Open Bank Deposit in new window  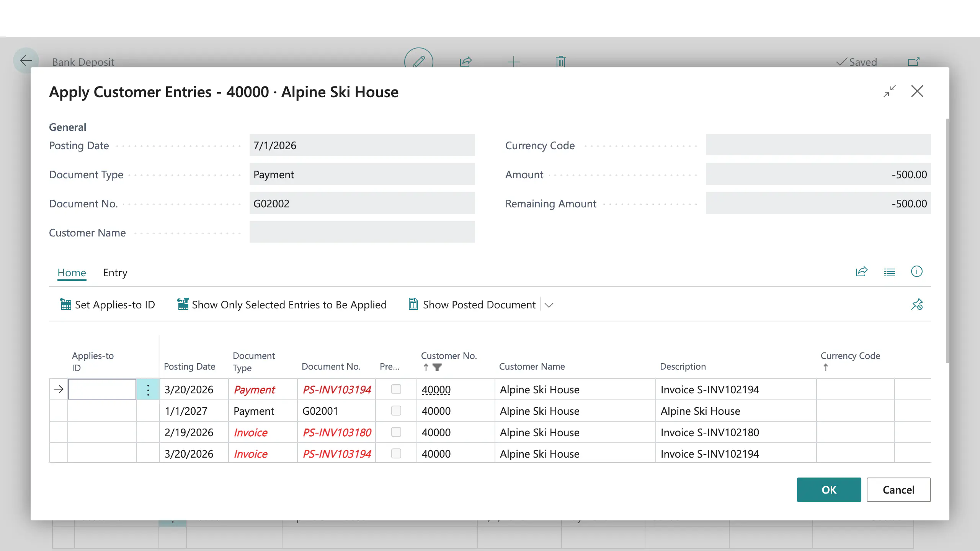[913, 62]
